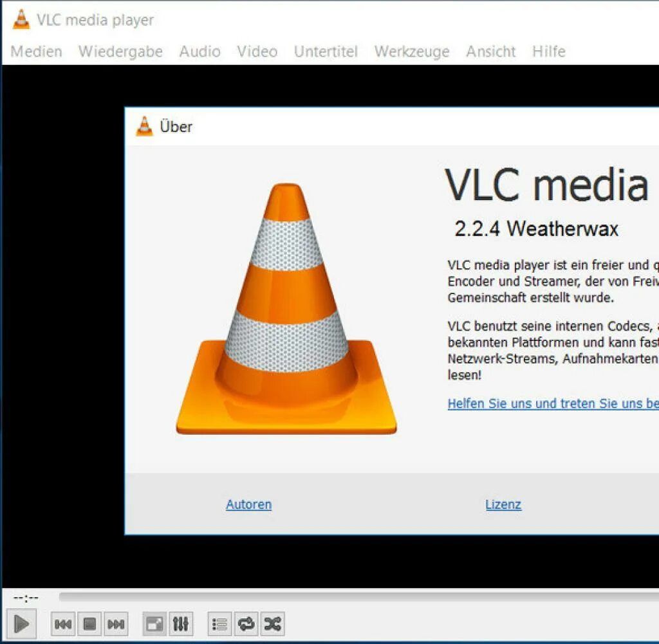Open the Lizenz link
This screenshot has height=644, width=659.
(503, 504)
